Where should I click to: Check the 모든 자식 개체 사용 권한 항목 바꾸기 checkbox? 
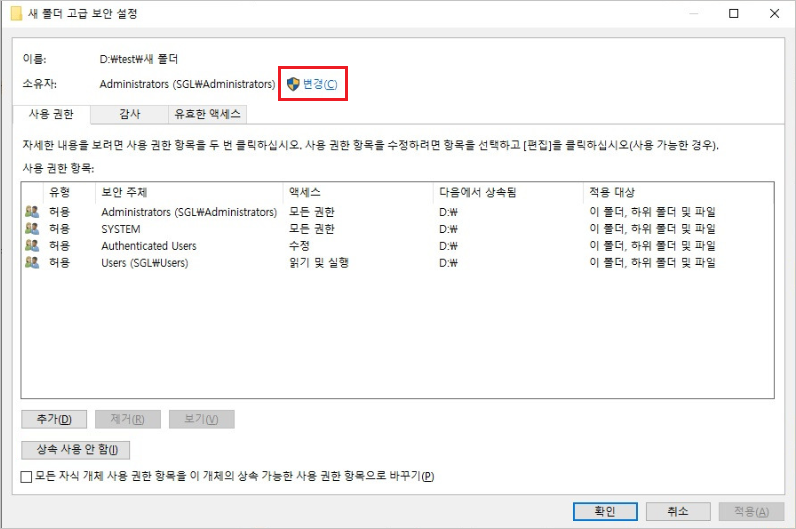26,476
